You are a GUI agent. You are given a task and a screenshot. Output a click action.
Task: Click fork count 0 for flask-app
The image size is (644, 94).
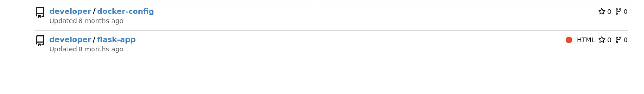(625, 40)
